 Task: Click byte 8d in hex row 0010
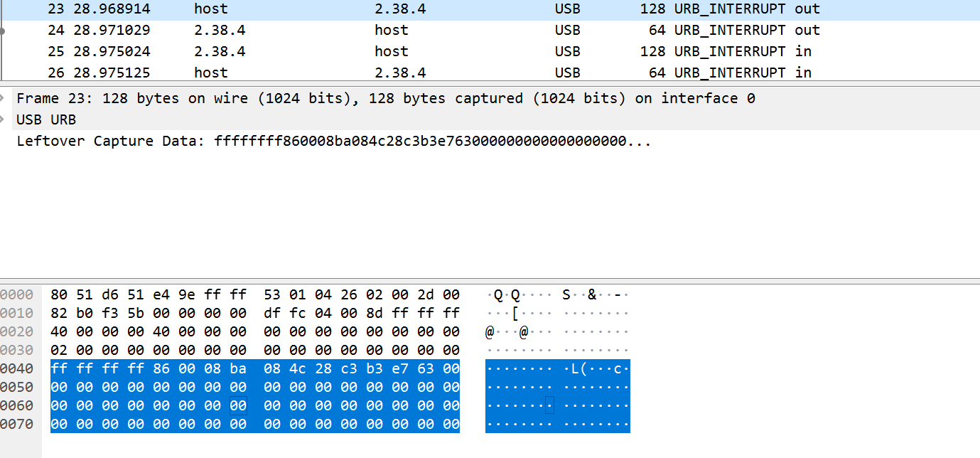point(375,314)
